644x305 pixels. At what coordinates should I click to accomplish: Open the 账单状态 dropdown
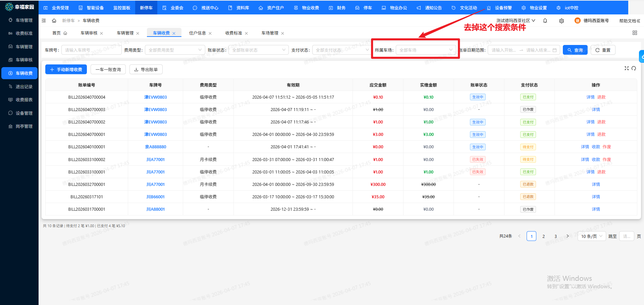[x=258, y=50]
